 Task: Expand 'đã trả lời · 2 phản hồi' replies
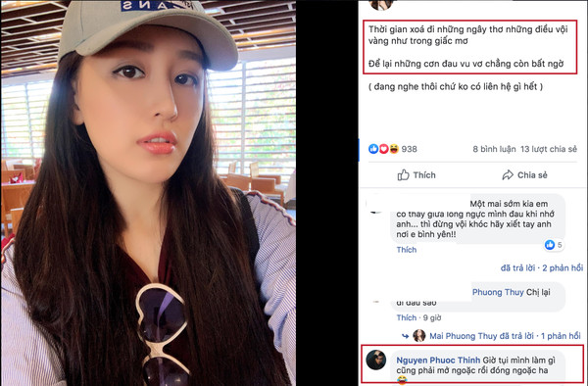click(542, 268)
